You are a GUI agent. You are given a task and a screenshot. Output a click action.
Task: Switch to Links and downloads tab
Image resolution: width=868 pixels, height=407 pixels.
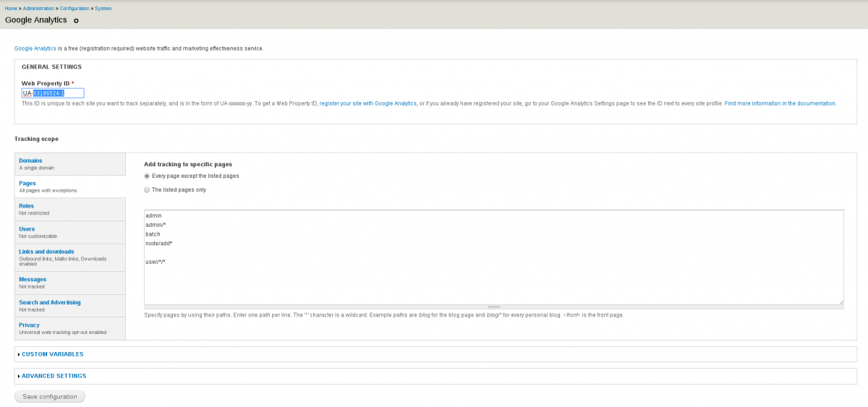pos(70,257)
